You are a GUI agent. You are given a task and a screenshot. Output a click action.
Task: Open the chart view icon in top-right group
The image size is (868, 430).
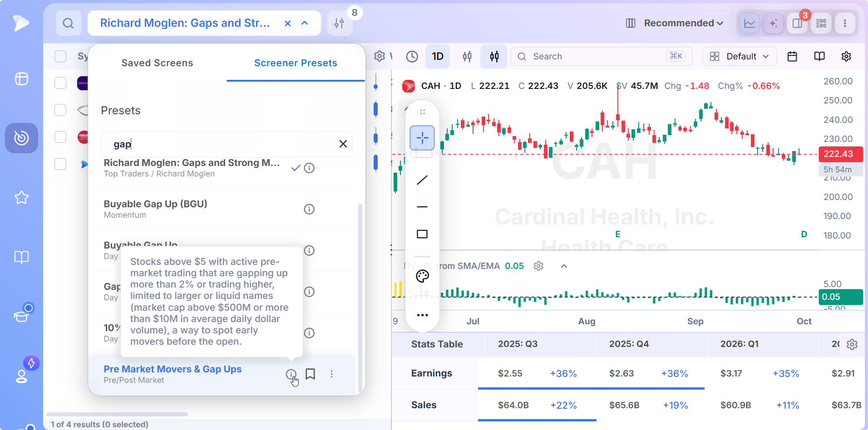tap(750, 23)
